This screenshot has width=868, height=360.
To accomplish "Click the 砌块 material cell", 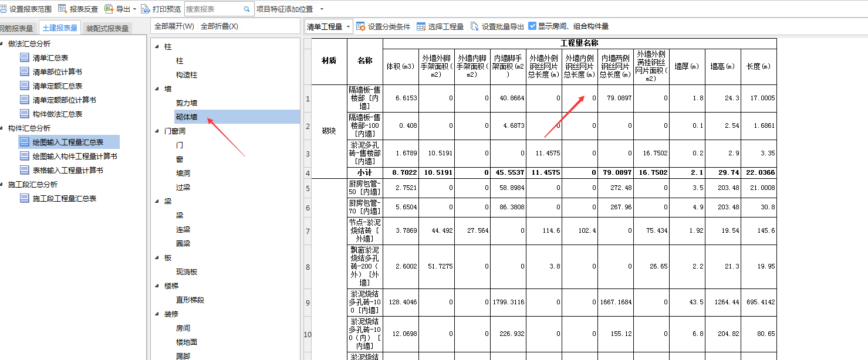I will click(x=329, y=131).
